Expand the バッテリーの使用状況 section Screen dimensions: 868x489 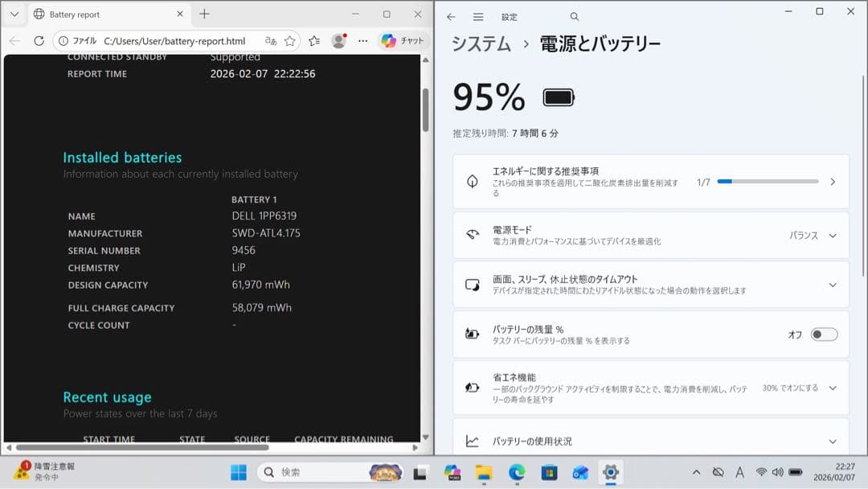833,441
